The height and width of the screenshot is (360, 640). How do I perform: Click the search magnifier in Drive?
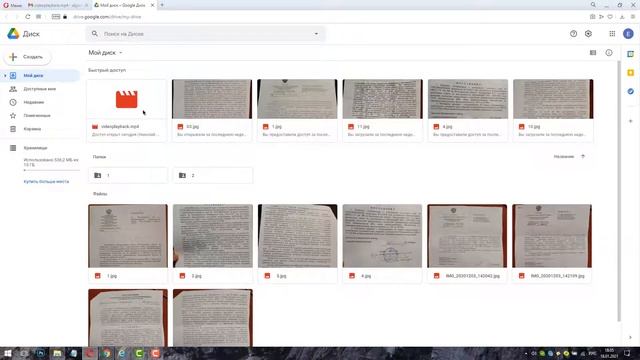click(x=95, y=34)
